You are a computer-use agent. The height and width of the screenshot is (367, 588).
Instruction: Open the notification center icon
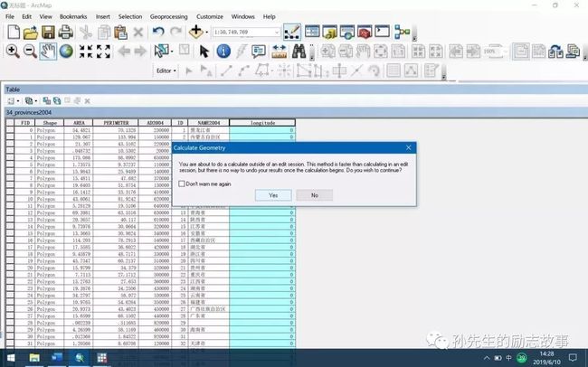coord(573,358)
